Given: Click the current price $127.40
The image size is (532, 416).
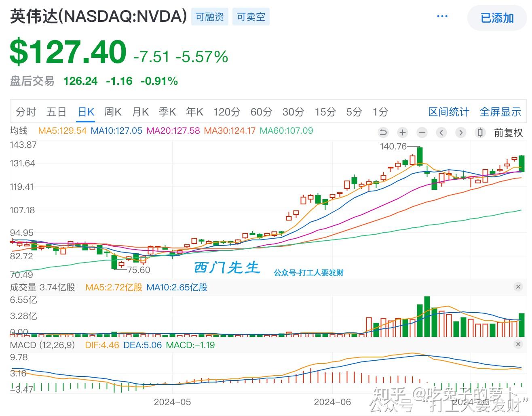Looking at the screenshot, I should [x=68, y=52].
